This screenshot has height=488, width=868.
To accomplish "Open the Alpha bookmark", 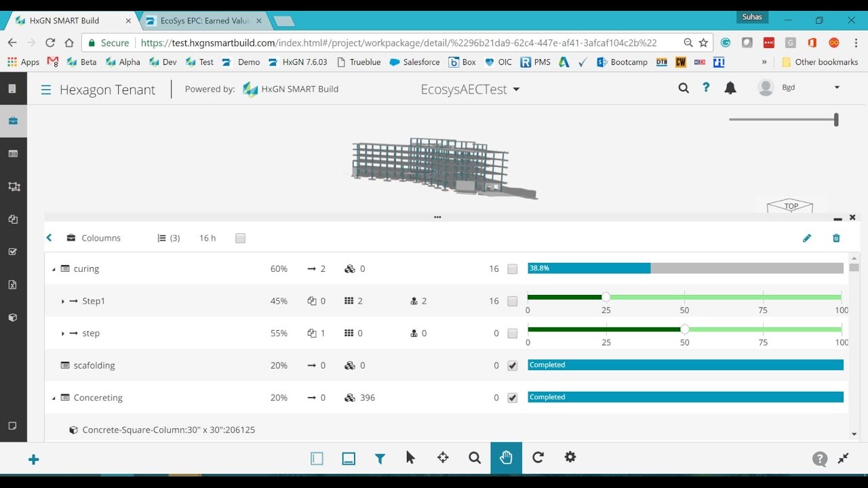I will [x=122, y=62].
